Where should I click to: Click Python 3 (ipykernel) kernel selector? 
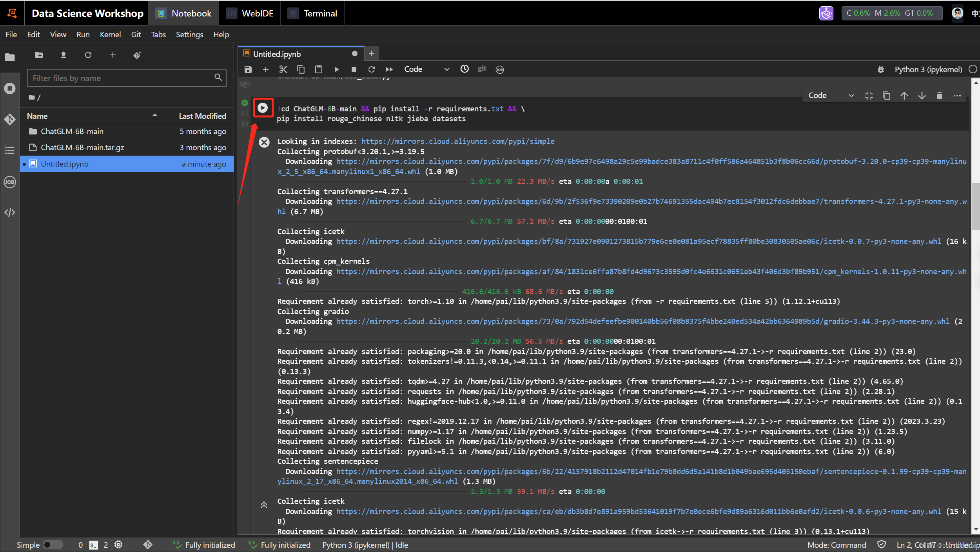point(928,69)
